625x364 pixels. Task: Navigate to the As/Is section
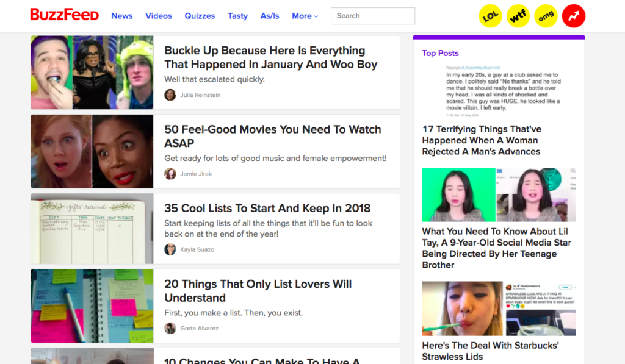tap(270, 16)
